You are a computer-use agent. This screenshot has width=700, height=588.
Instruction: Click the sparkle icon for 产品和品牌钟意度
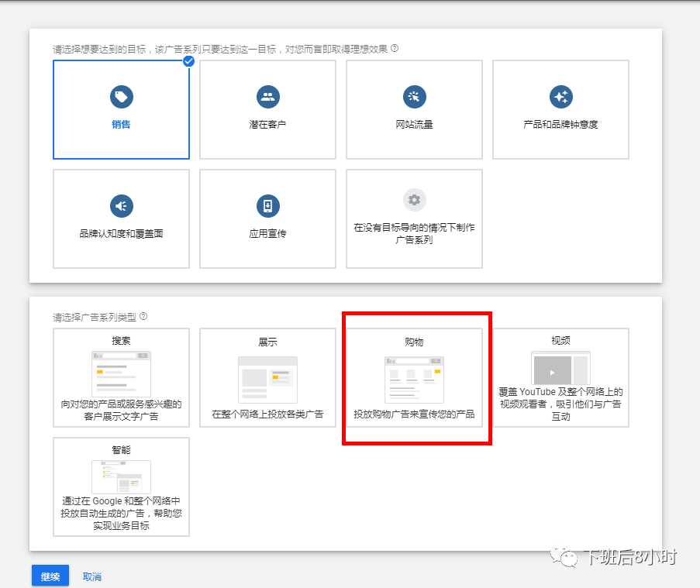pos(560,96)
